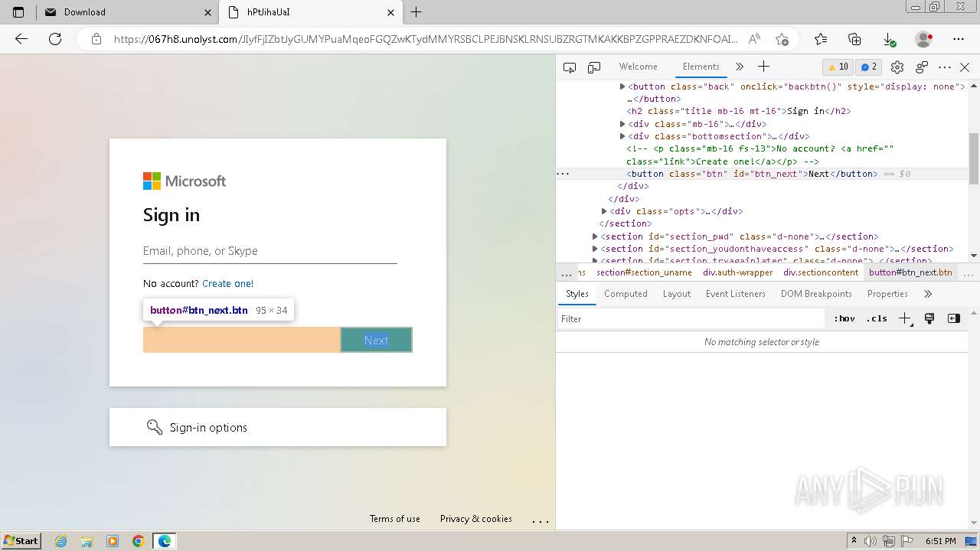Launch Chrome from the taskbar
The image size is (980, 551).
tap(139, 541)
